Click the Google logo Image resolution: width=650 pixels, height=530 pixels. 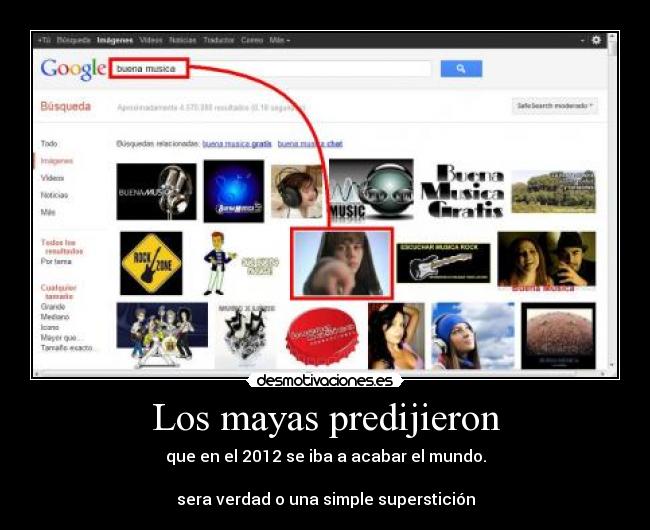coord(73,69)
